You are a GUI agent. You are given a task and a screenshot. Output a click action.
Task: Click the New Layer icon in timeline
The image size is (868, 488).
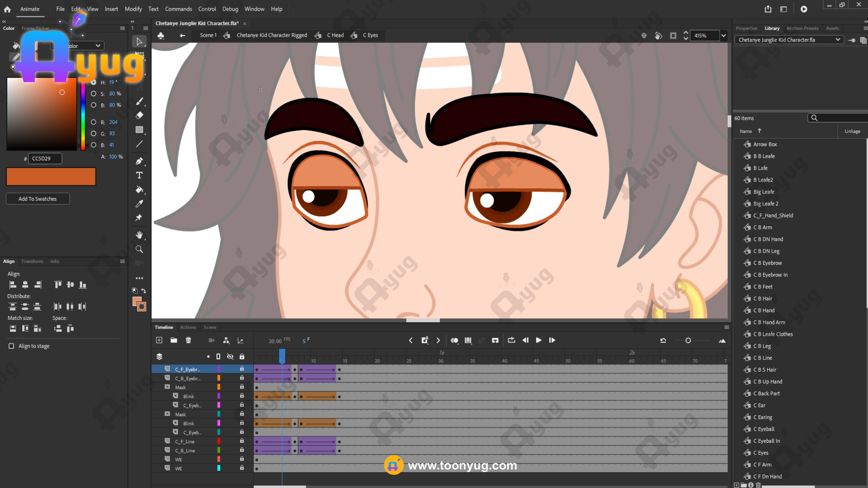click(159, 340)
